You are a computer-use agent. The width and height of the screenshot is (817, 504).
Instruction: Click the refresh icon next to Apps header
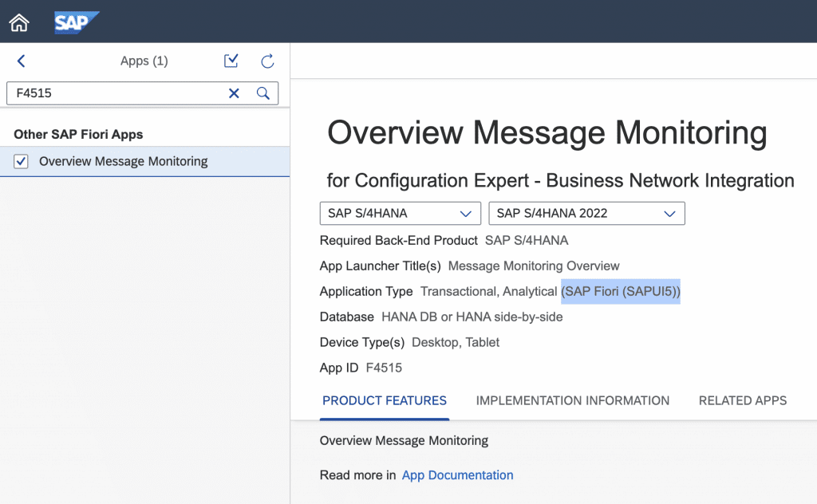pos(266,61)
